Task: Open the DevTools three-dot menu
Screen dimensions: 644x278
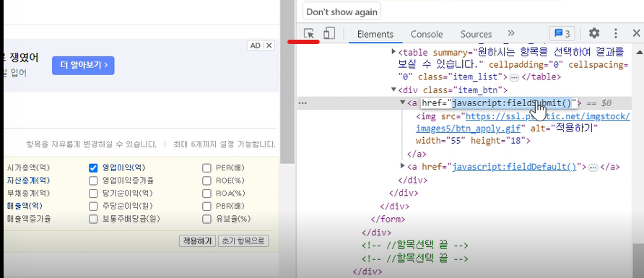Action: click(616, 34)
